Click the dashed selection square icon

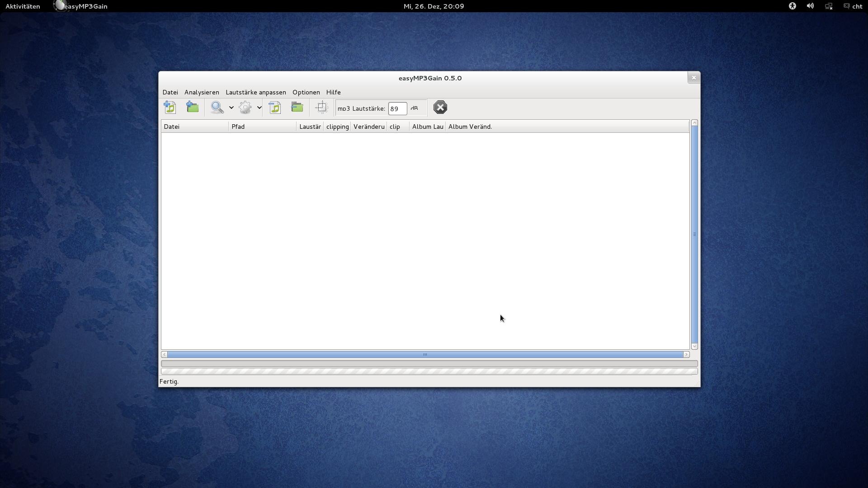click(x=321, y=108)
